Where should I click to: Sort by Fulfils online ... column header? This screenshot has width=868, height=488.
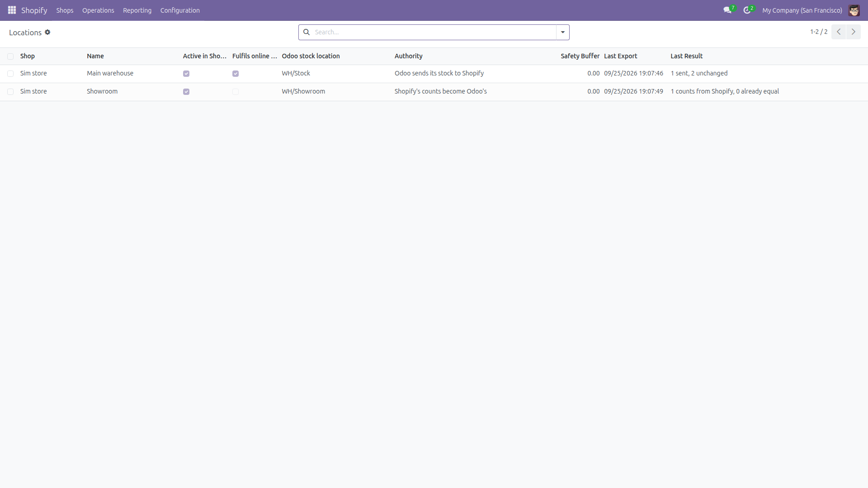pyautogui.click(x=255, y=56)
